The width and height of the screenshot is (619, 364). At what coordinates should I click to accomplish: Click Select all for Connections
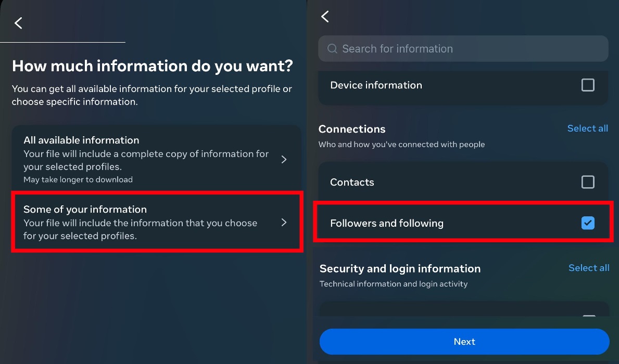[x=587, y=128]
